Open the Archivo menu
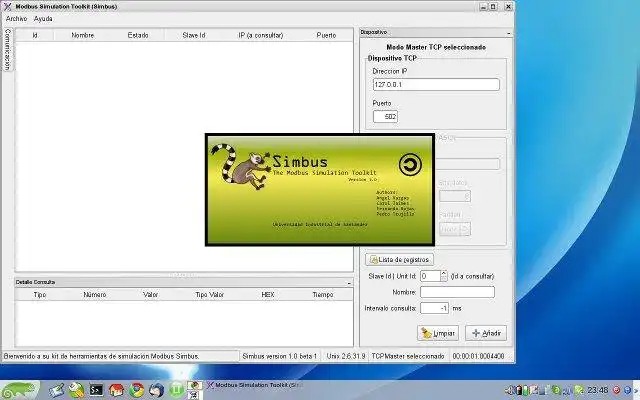The image size is (640, 400). pos(16,19)
